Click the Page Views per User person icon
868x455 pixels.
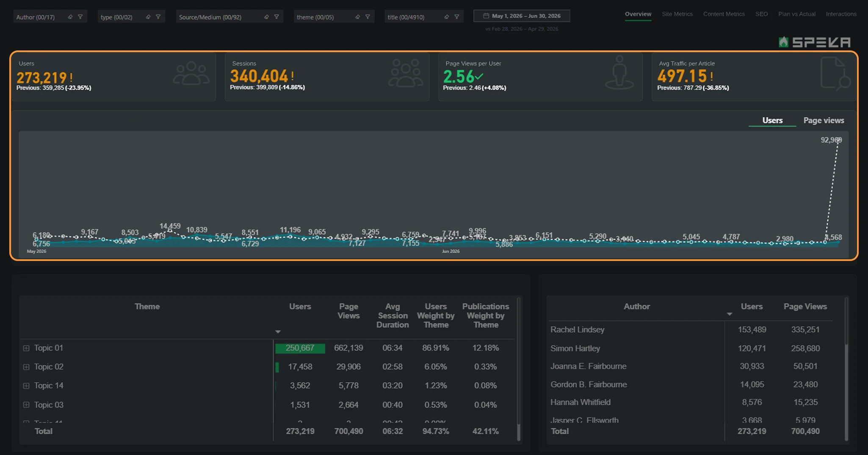(x=619, y=72)
